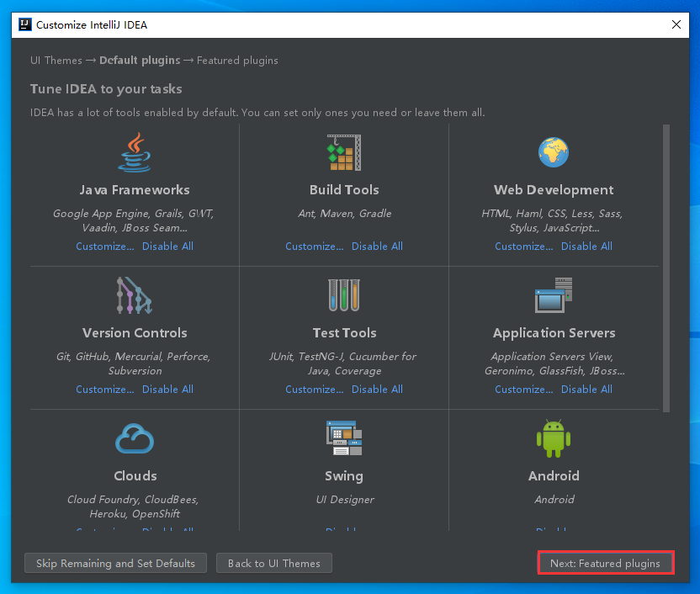Click the Java Frameworks coffee cup icon
The height and width of the screenshot is (594, 700).
coord(135,152)
